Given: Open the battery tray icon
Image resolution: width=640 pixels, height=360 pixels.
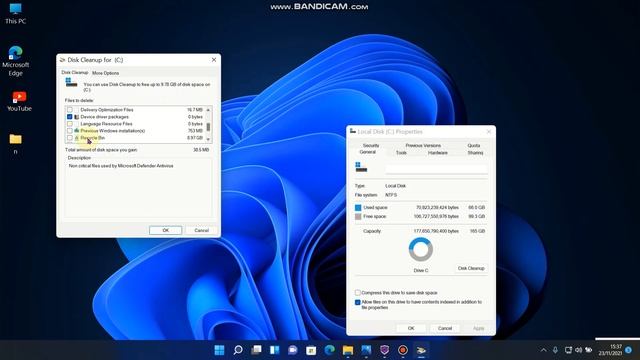Looking at the screenshot, I should [589, 350].
